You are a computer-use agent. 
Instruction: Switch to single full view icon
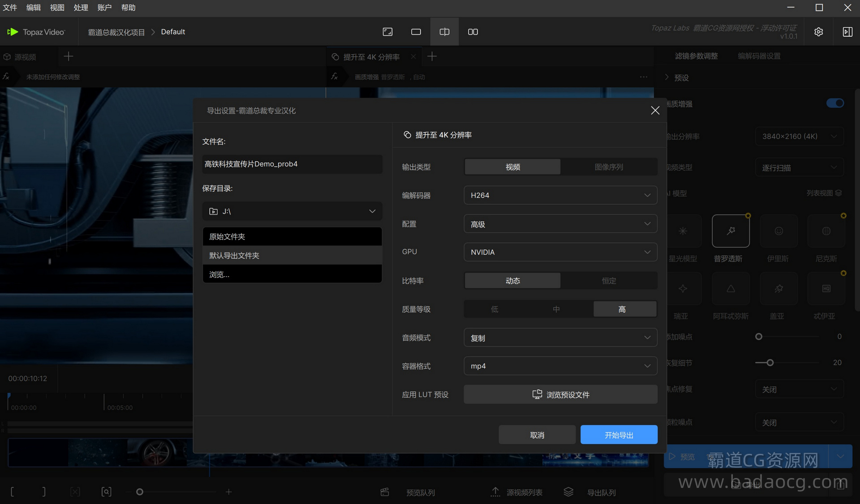pos(416,32)
